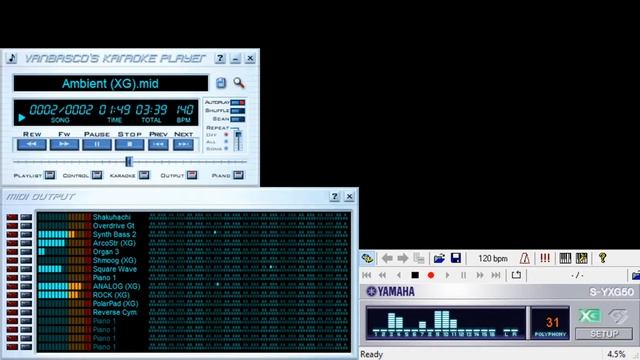Go to previous song with PREV
The width and height of the screenshot is (640, 360).
coord(158,144)
